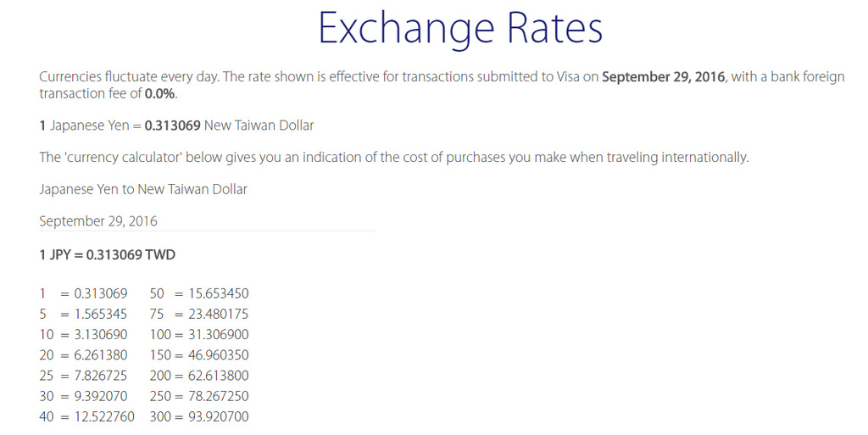868x435 pixels.
Task: Select the bold September 29, 2016 date text
Action: [663, 77]
